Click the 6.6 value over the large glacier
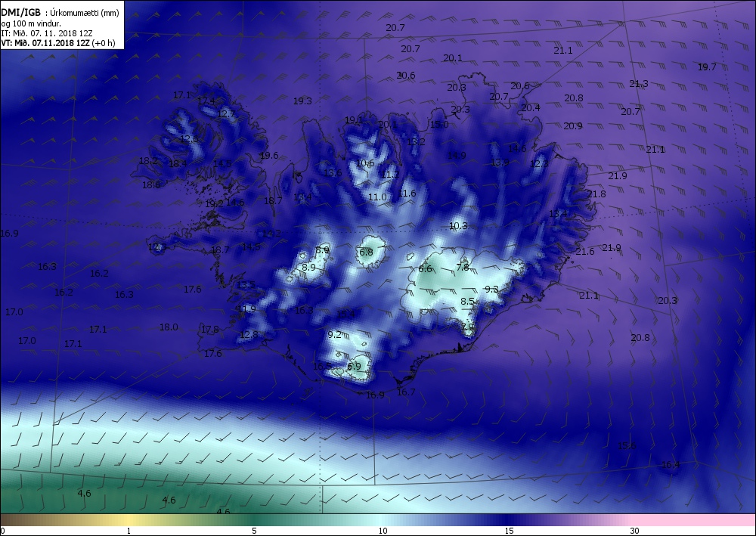Viewport: 756px width, 536px height. [x=425, y=269]
